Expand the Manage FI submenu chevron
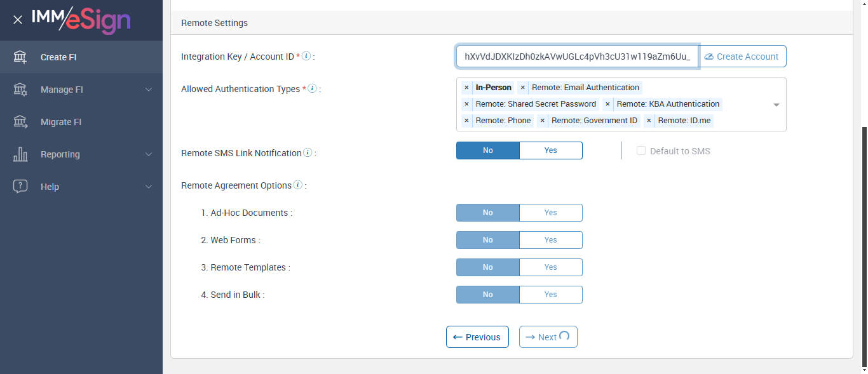The width and height of the screenshot is (868, 374). pyautogui.click(x=149, y=90)
